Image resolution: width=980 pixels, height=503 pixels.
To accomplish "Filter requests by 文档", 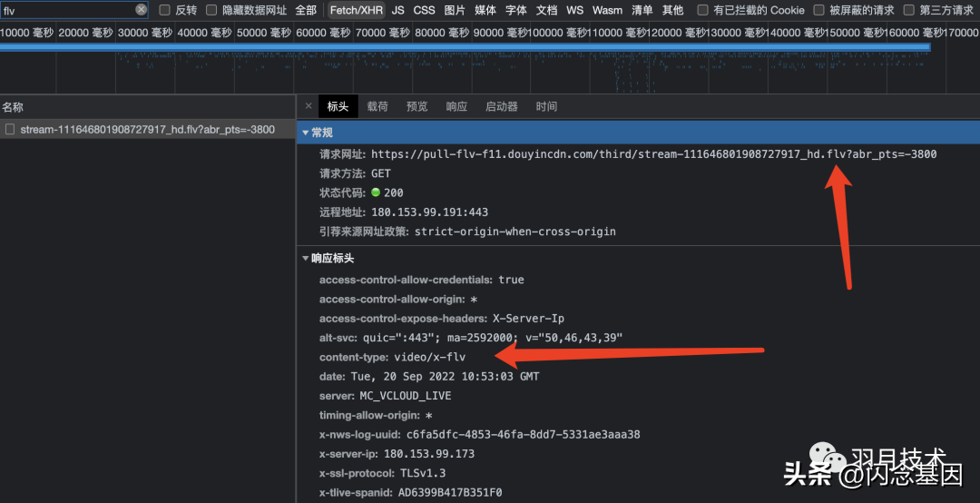I will 547,10.
